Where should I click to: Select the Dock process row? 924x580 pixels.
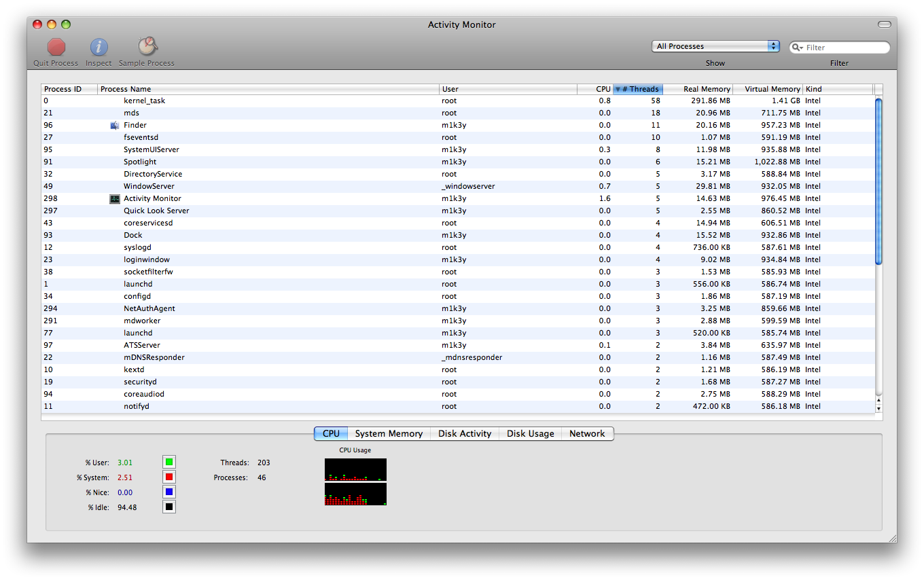(x=458, y=235)
